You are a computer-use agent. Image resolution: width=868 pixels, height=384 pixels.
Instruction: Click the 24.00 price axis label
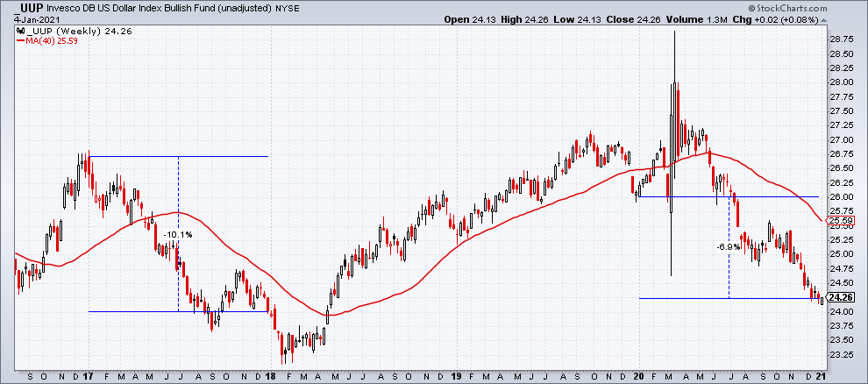840,312
